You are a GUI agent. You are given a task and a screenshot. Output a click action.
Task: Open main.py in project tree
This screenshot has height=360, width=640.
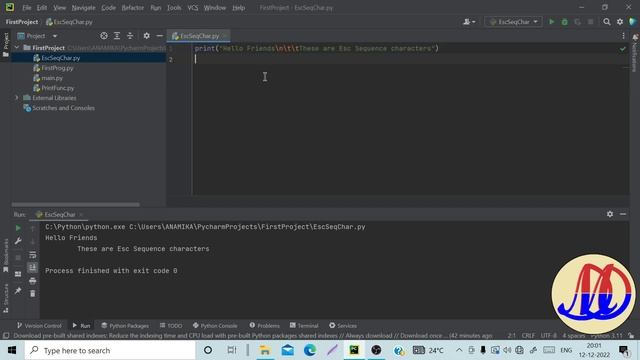pos(52,78)
